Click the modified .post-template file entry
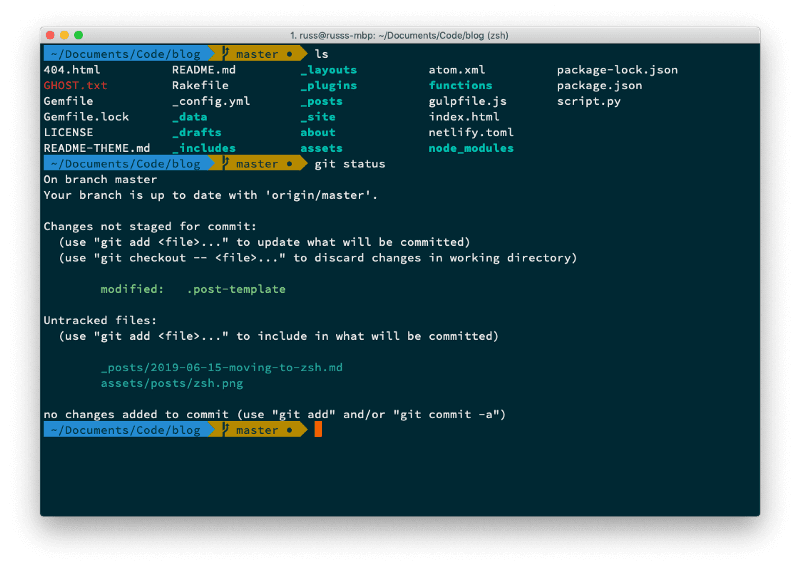The height and width of the screenshot is (569, 800). click(193, 289)
